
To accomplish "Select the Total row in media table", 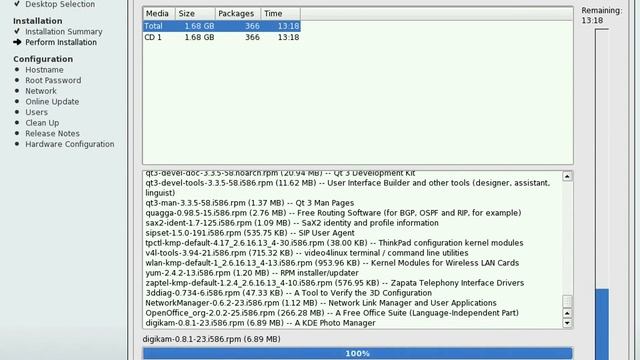I will (222, 26).
